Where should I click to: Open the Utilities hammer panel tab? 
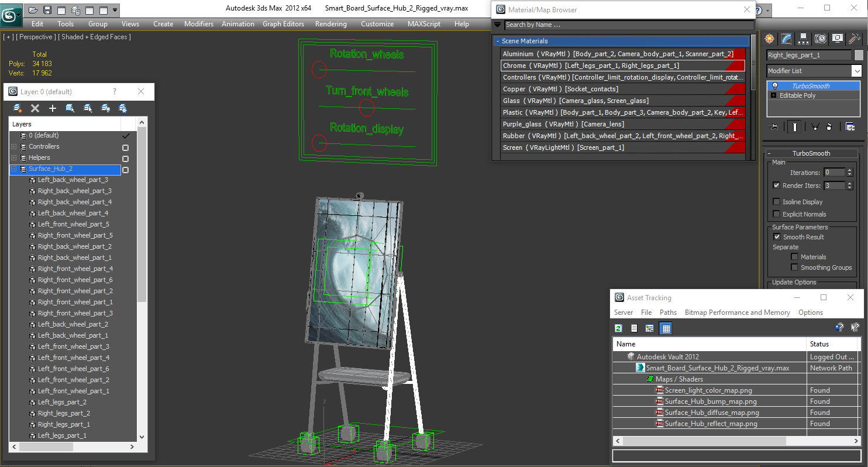click(x=855, y=39)
